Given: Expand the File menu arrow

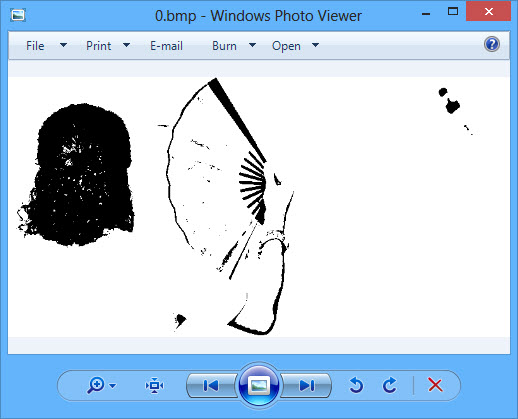Looking at the screenshot, I should pos(63,45).
